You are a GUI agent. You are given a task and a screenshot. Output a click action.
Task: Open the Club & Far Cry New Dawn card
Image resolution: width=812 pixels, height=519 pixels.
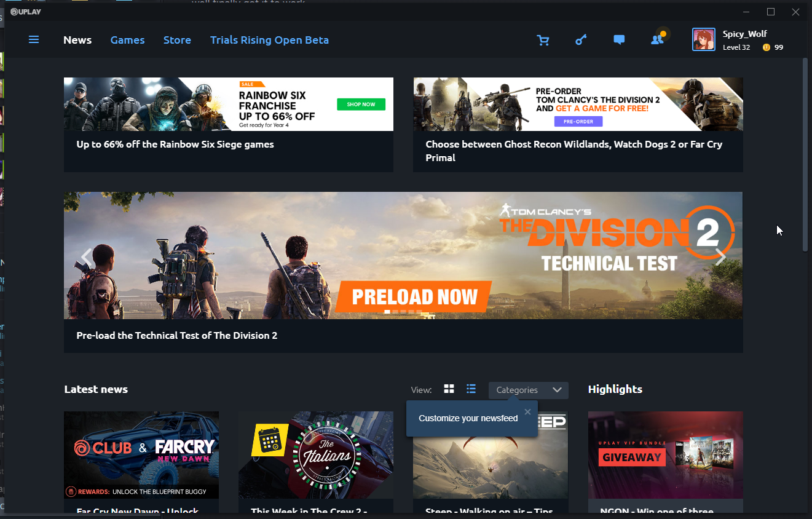[x=141, y=455]
